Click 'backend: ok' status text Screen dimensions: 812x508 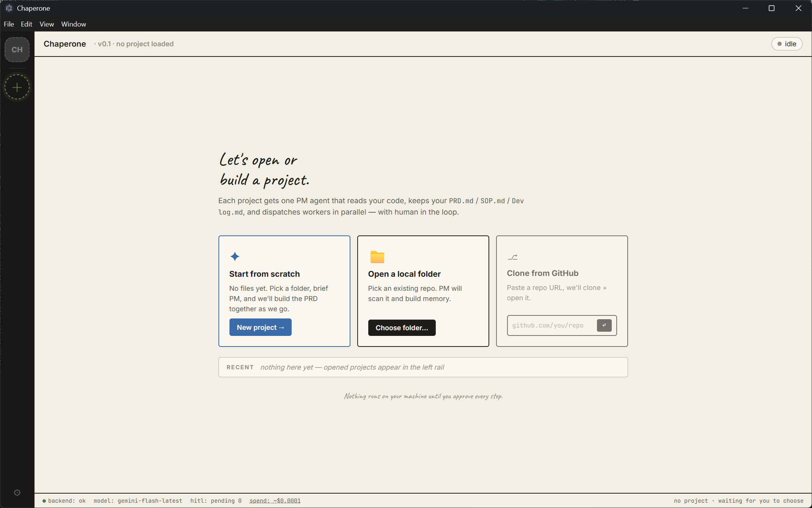pyautogui.click(x=67, y=501)
